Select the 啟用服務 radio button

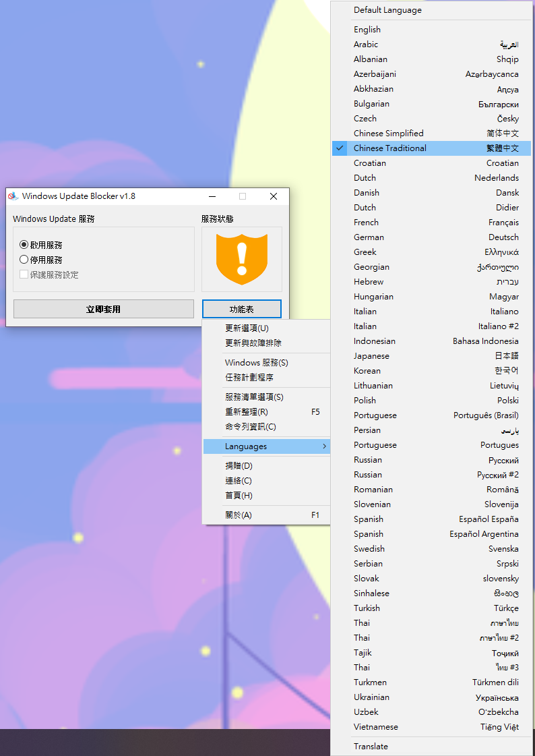pos(24,245)
